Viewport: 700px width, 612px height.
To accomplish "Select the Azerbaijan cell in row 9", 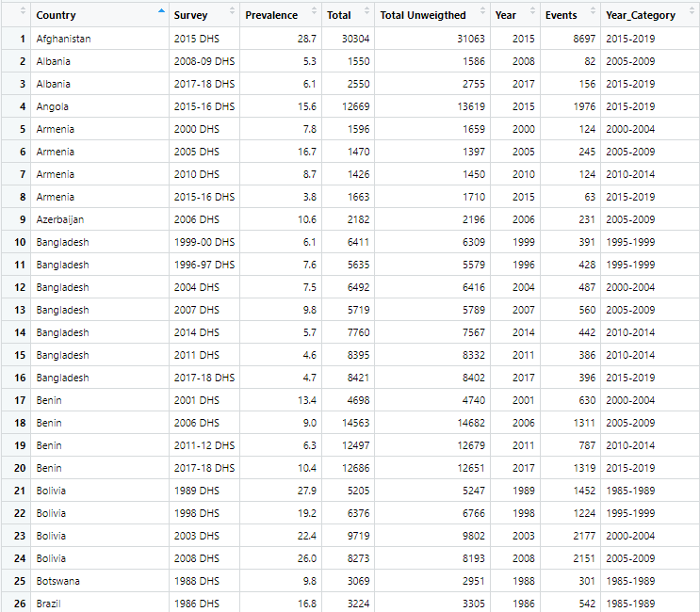I will click(60, 219).
